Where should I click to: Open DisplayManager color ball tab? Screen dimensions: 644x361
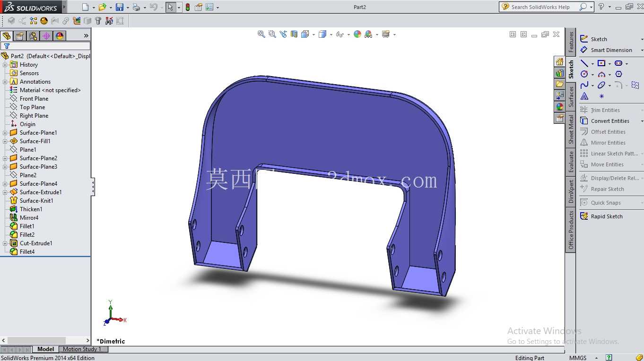pyautogui.click(x=60, y=36)
